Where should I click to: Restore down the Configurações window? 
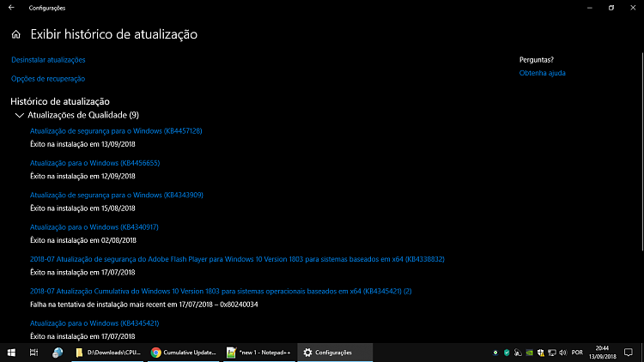tap(611, 8)
